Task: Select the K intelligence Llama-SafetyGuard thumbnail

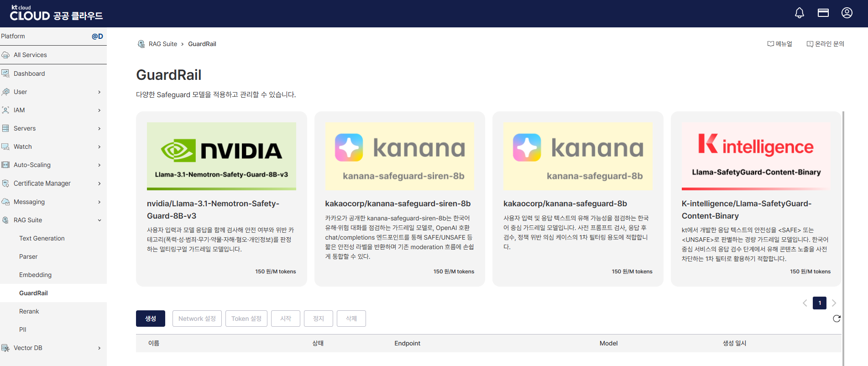Action: (756, 156)
